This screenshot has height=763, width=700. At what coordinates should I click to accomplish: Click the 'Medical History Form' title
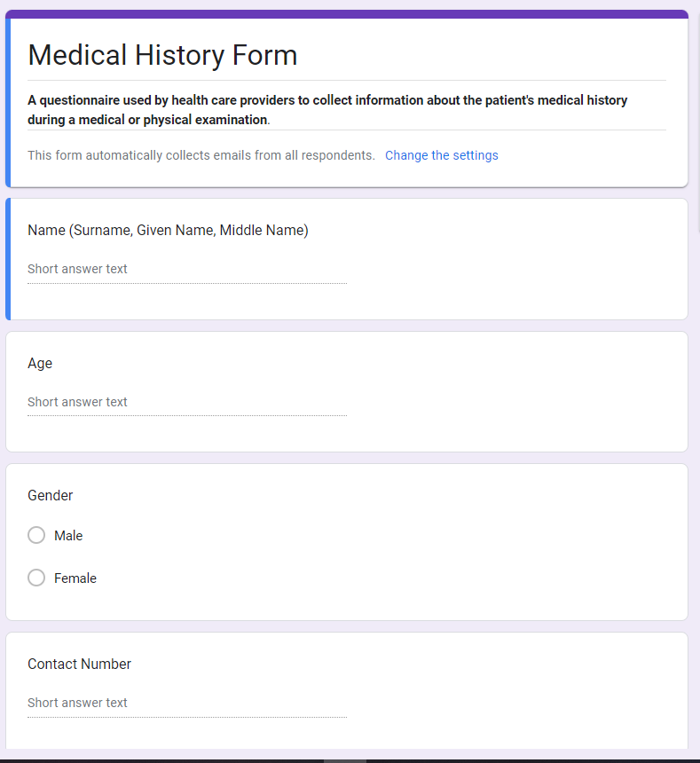(162, 55)
